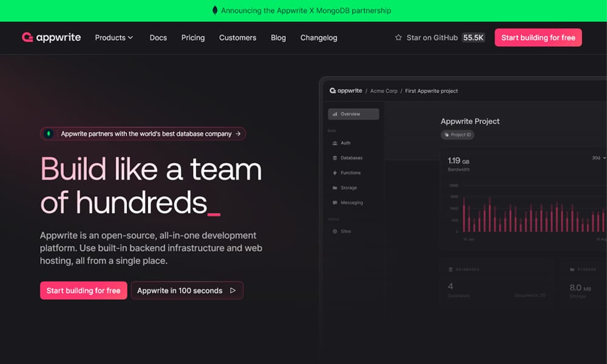Click the MongoDB leaf icon in the green banner
This screenshot has width=607, height=364.
(x=215, y=10)
